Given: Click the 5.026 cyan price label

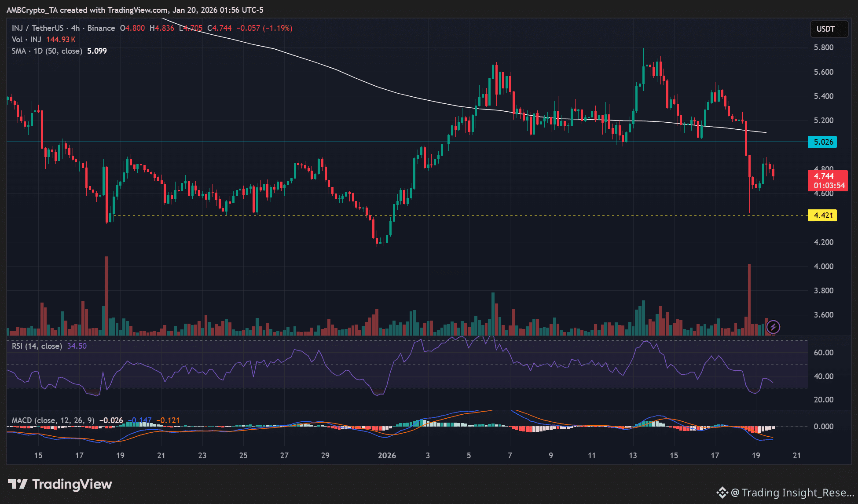Looking at the screenshot, I should [x=823, y=142].
